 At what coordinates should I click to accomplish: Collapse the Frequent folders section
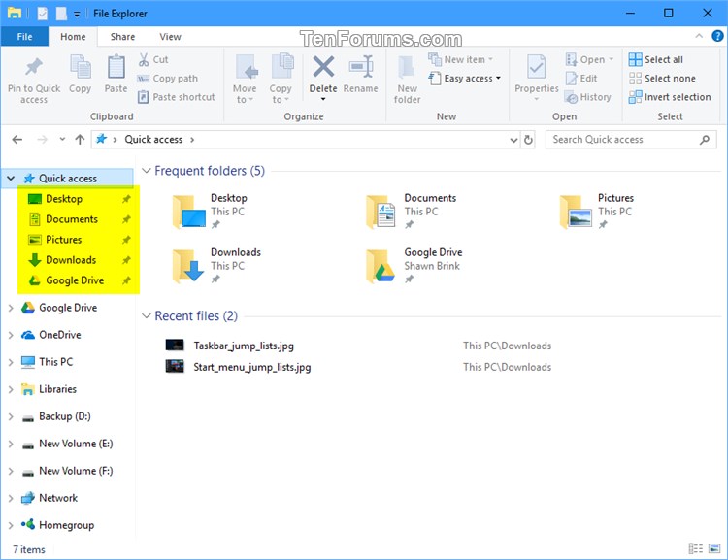(x=147, y=171)
